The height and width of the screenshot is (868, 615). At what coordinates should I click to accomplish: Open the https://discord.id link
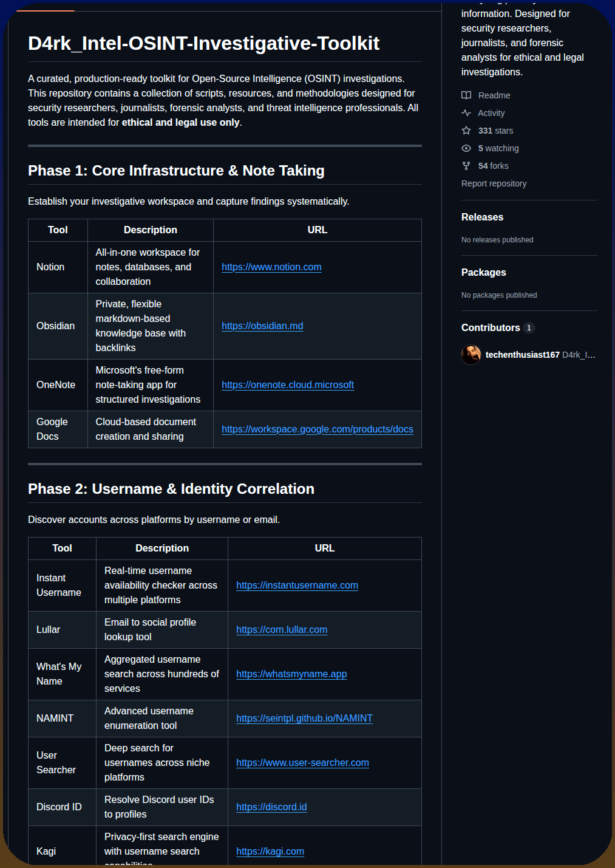point(271,807)
